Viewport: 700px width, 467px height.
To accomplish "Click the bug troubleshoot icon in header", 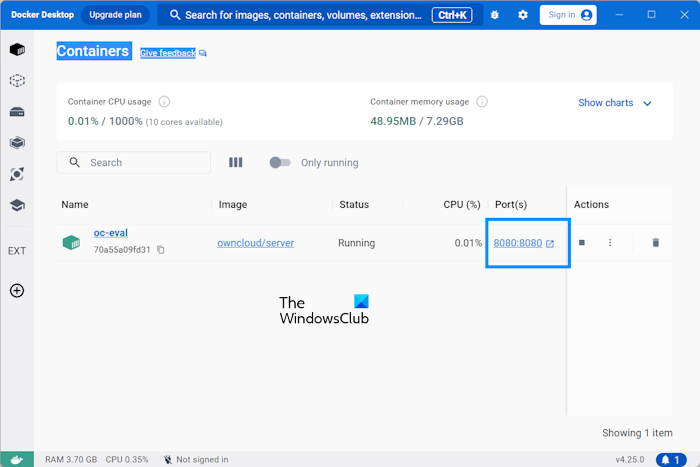I will tap(495, 15).
